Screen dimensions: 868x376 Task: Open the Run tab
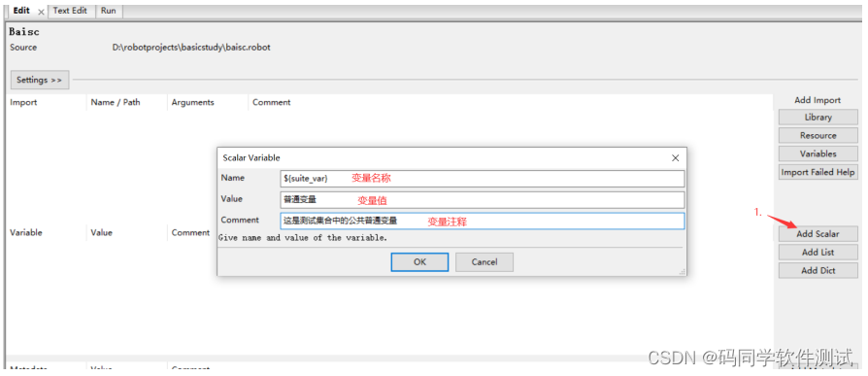pyautogui.click(x=109, y=11)
